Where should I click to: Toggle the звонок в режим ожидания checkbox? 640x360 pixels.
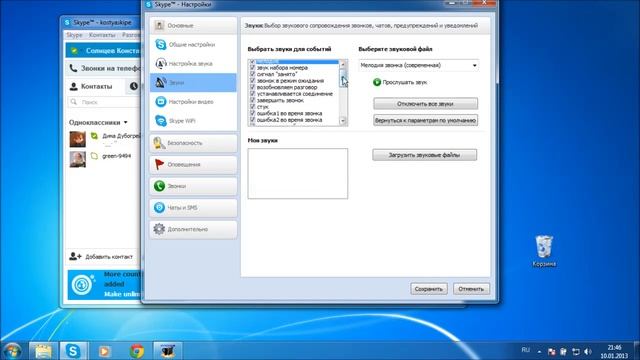pyautogui.click(x=252, y=80)
